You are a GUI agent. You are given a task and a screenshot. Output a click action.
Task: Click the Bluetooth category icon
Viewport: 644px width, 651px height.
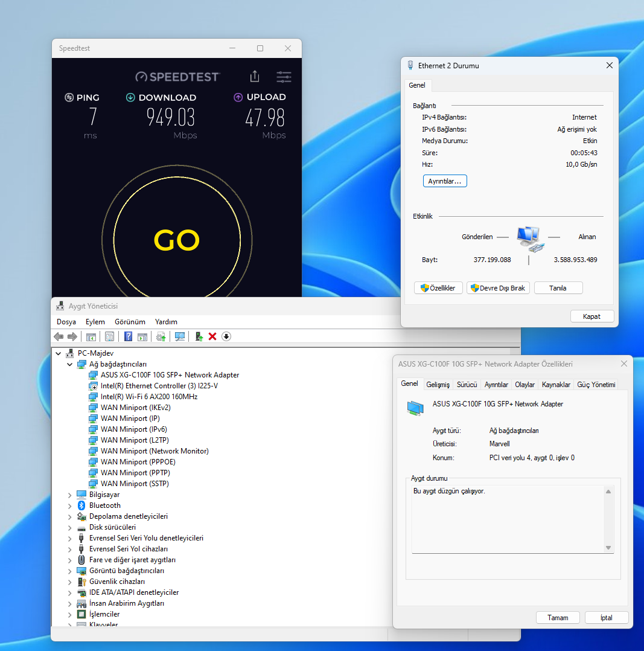pos(81,505)
